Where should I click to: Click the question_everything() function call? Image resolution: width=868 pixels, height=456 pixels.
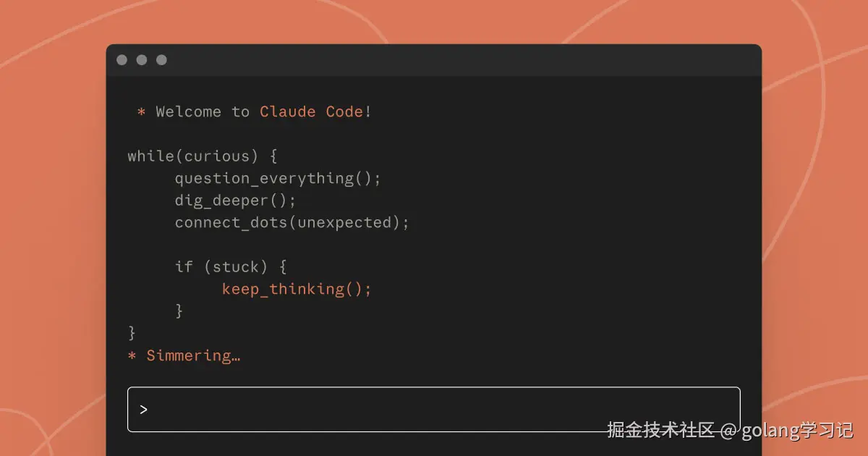[278, 178]
